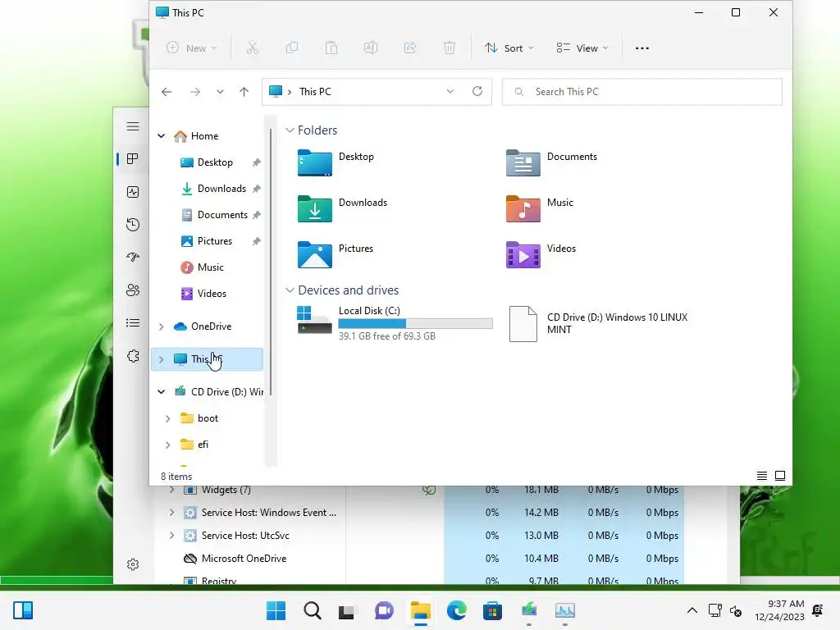Open the View dropdown menu
The width and height of the screenshot is (840, 630).
(582, 48)
